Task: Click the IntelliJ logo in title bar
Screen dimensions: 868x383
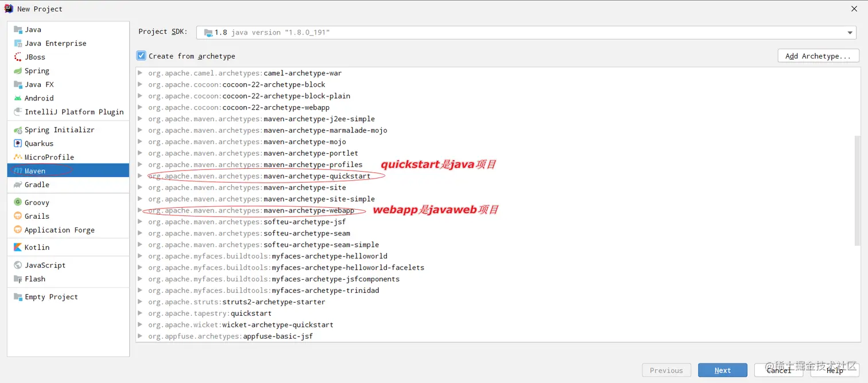Action: (9, 9)
